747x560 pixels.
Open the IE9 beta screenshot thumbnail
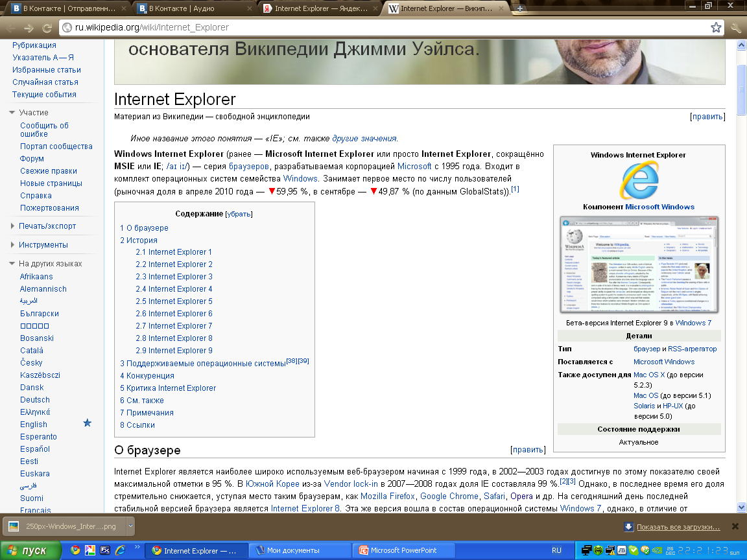[x=639, y=264]
